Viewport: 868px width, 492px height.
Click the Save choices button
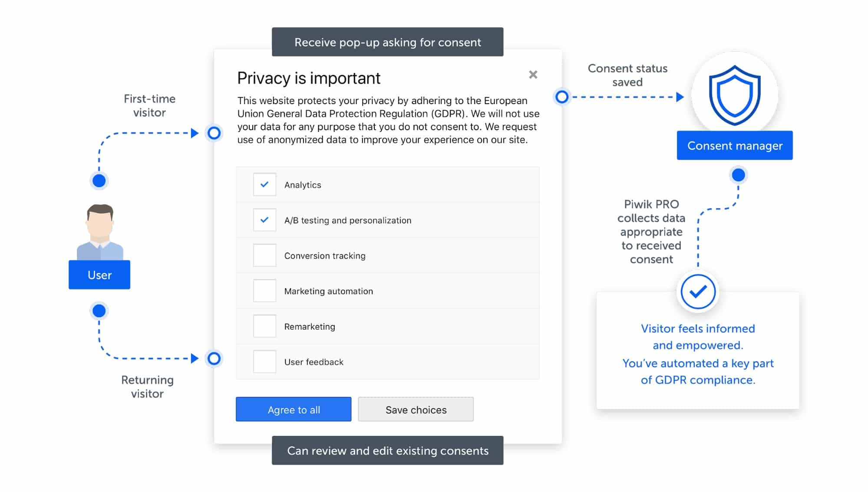pyautogui.click(x=416, y=409)
